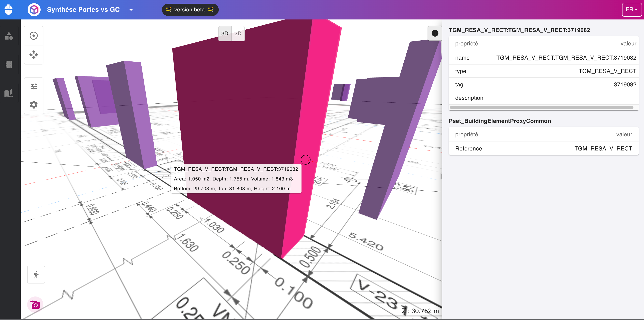Open the film strip sidebar icon
Image resolution: width=644 pixels, height=320 pixels.
point(9,64)
